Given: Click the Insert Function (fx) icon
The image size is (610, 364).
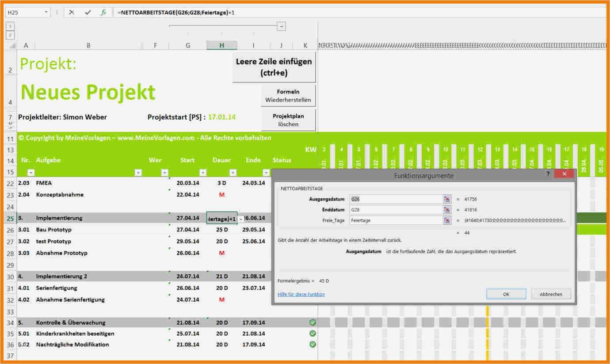Looking at the screenshot, I should click(x=103, y=13).
